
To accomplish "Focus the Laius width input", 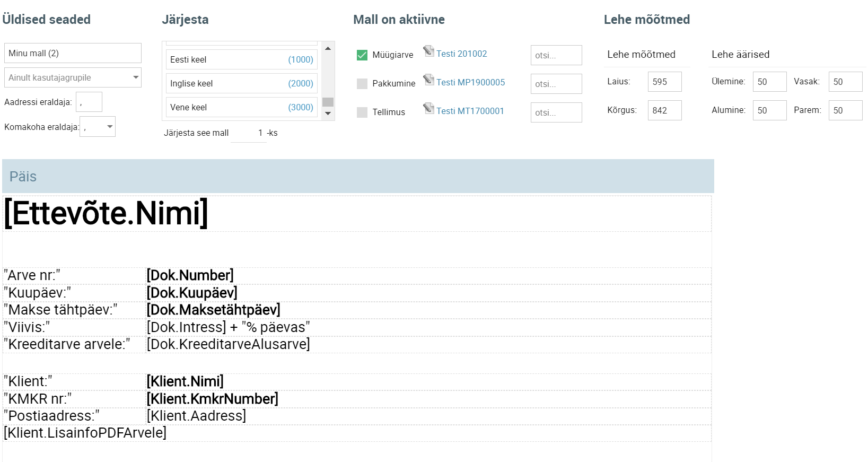I will pyautogui.click(x=664, y=82).
